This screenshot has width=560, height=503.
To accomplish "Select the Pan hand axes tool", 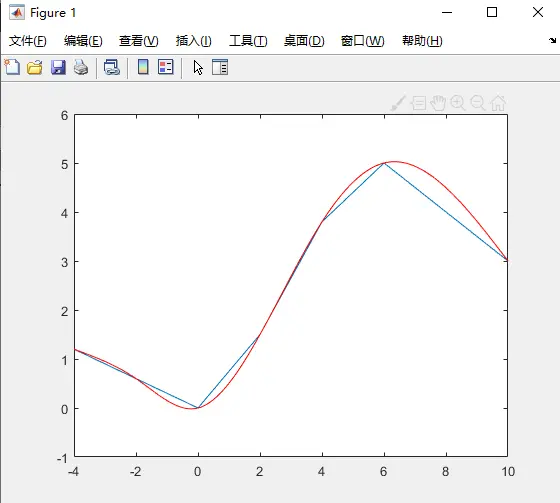I will tap(438, 103).
